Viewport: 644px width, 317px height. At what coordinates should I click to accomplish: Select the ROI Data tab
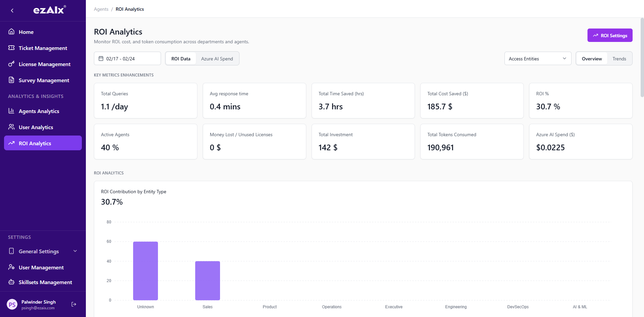(x=181, y=58)
